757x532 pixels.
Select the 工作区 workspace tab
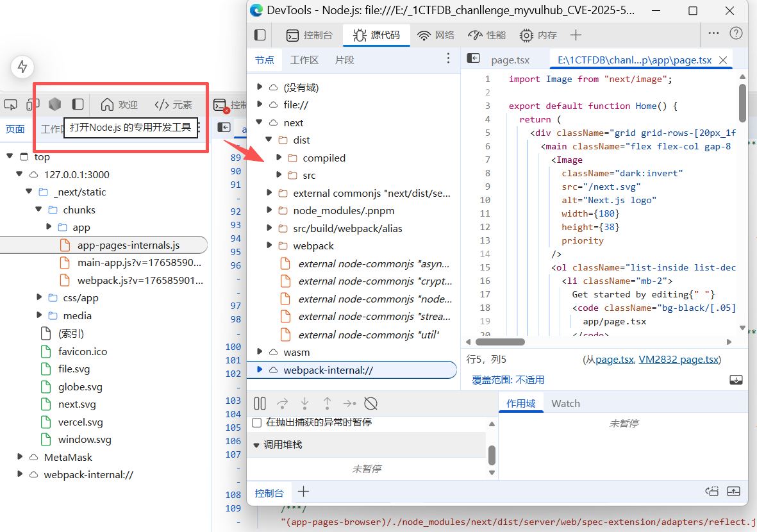[x=304, y=60]
